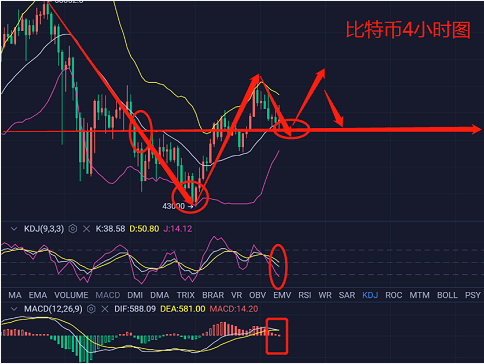
Task: Pick the SAR indicator
Action: 347,295
